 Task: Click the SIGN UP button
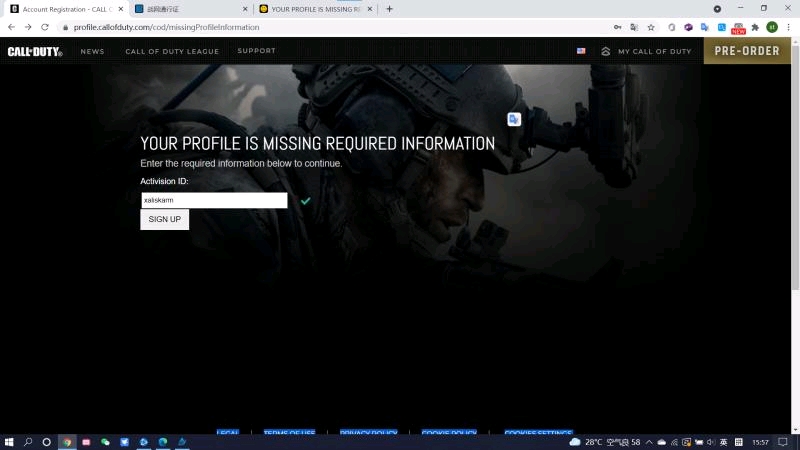pyautogui.click(x=164, y=219)
